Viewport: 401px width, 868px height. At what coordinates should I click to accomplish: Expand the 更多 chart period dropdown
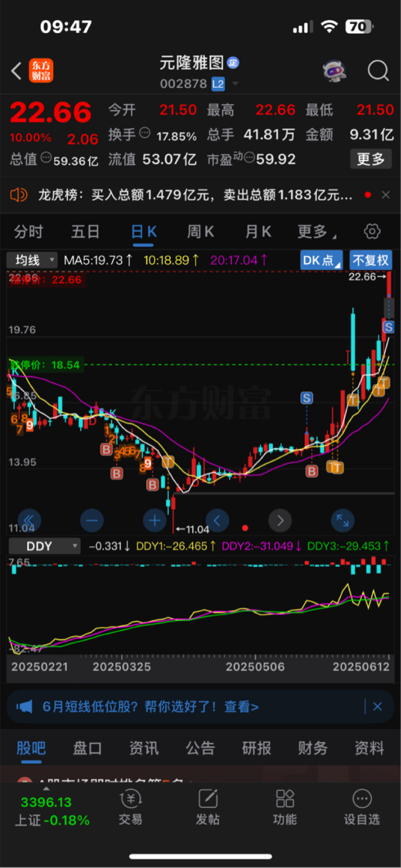(316, 232)
